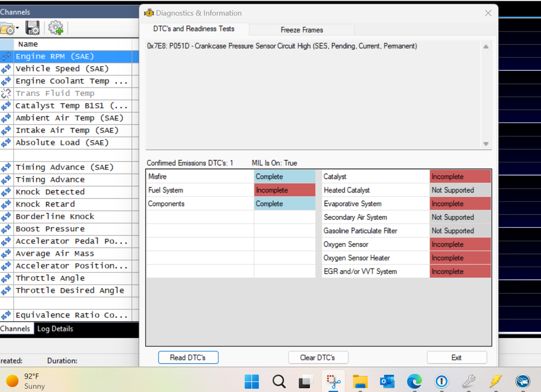Open the lightning bolt app in the taskbar

pos(495,381)
